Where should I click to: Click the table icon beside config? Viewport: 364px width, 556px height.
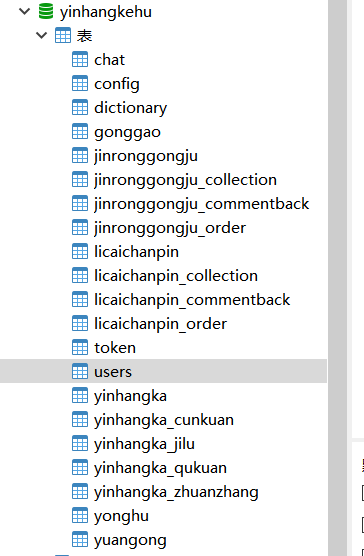tap(80, 83)
